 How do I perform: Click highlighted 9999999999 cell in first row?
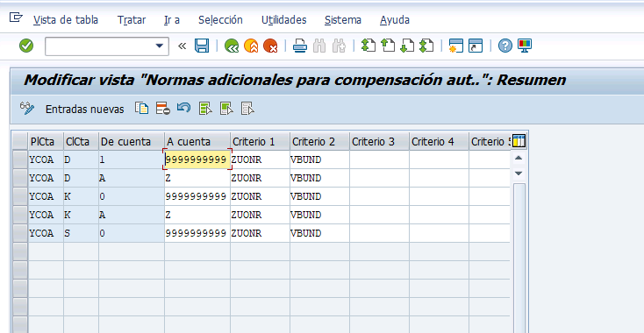[x=197, y=159]
